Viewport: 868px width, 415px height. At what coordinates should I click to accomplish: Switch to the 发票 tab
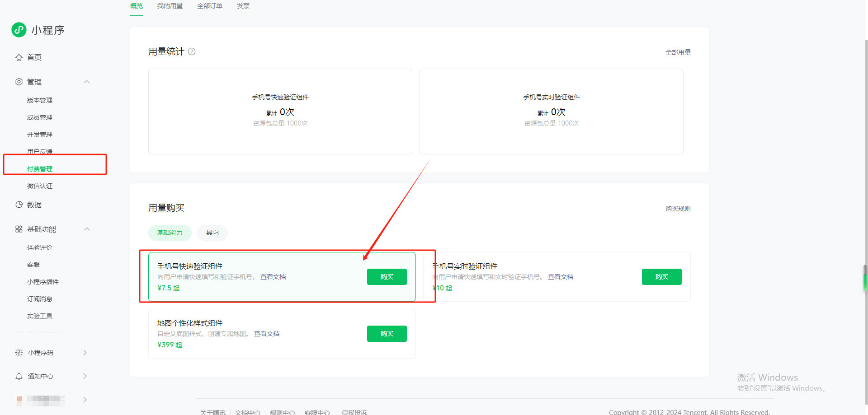243,6
